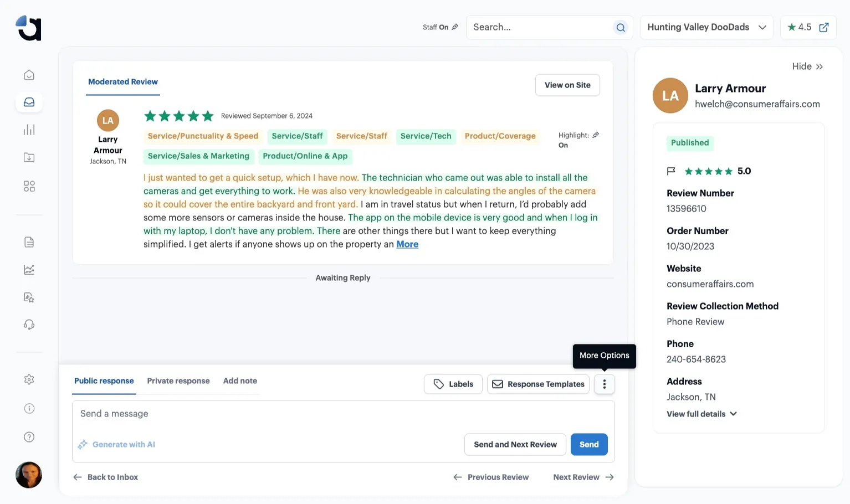Click Generate with AI
The height and width of the screenshot is (504, 850).
click(x=117, y=444)
